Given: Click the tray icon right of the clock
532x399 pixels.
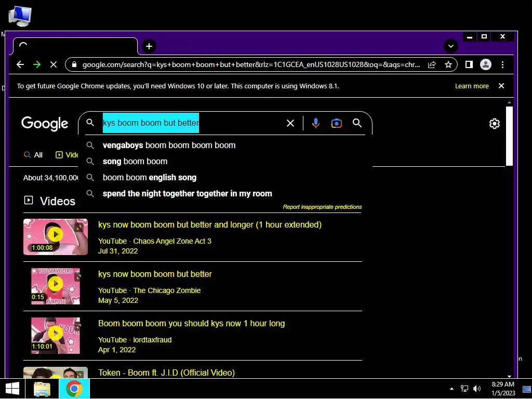Looking at the screenshot, I should [527, 389].
